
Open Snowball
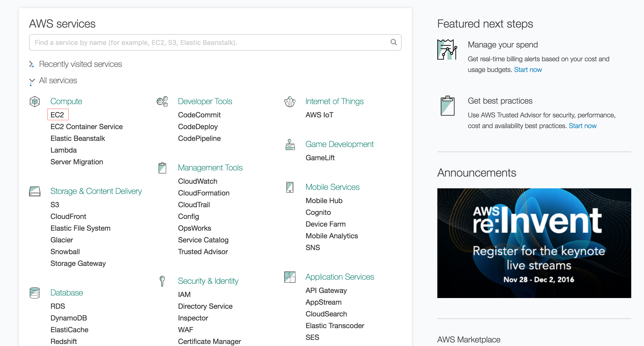click(65, 252)
